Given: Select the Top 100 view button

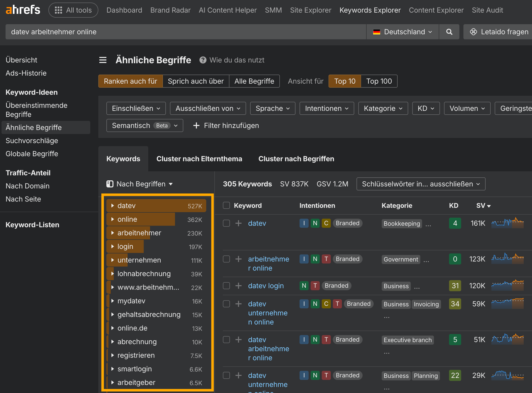Looking at the screenshot, I should pyautogui.click(x=379, y=81).
